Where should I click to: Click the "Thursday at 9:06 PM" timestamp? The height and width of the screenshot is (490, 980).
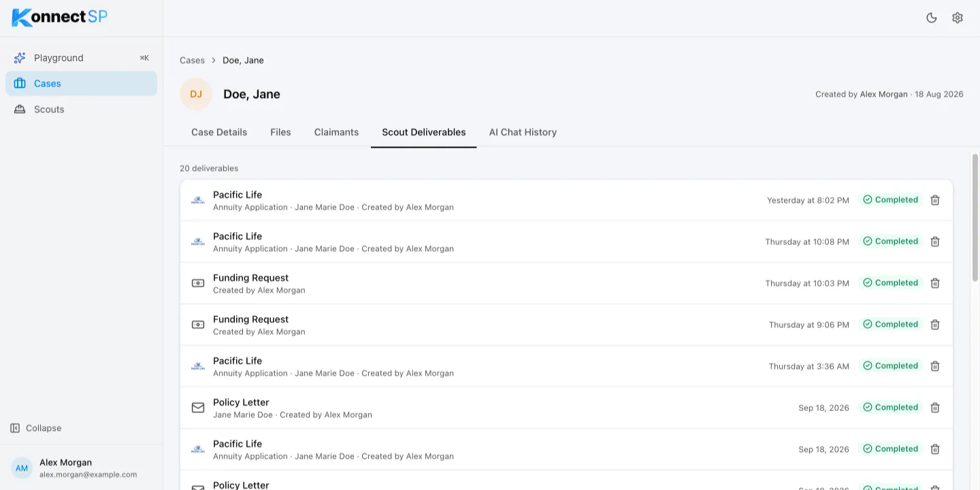pos(809,325)
